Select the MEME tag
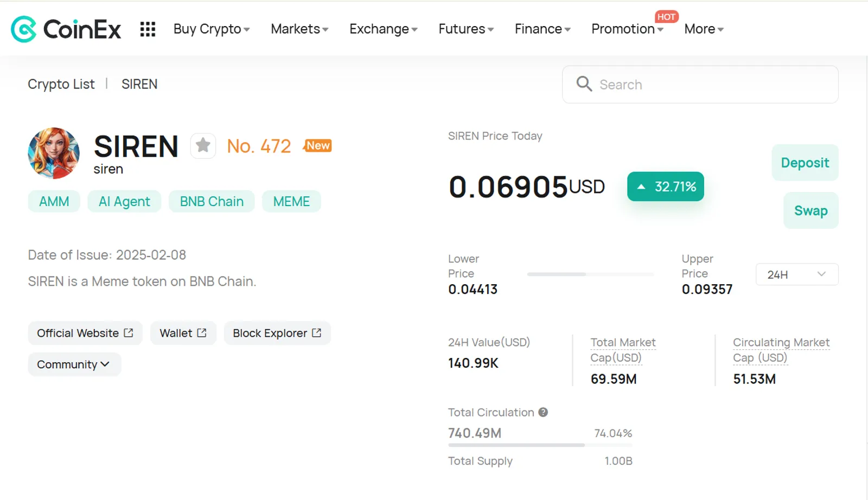This screenshot has width=868, height=500. (291, 201)
